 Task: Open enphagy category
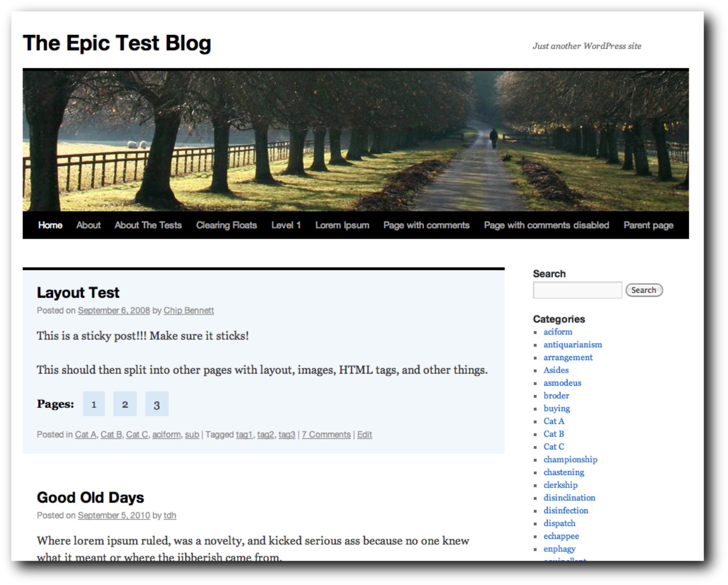pos(559,549)
